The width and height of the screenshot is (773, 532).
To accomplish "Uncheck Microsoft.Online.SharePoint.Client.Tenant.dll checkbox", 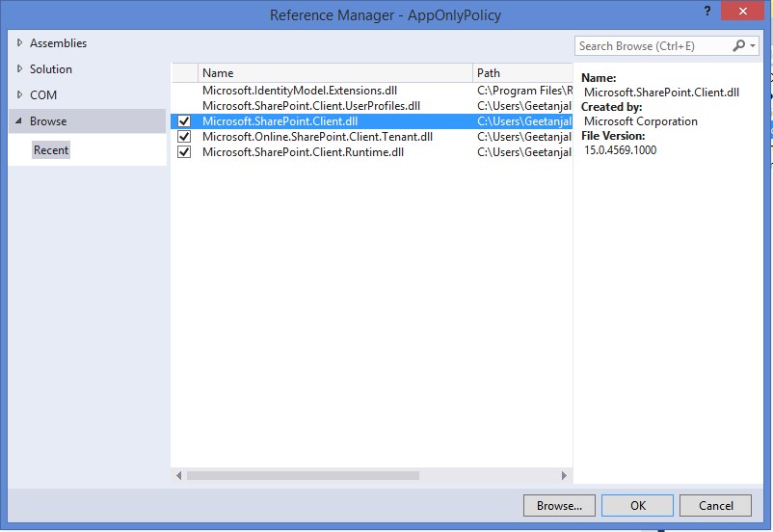I will 184,137.
